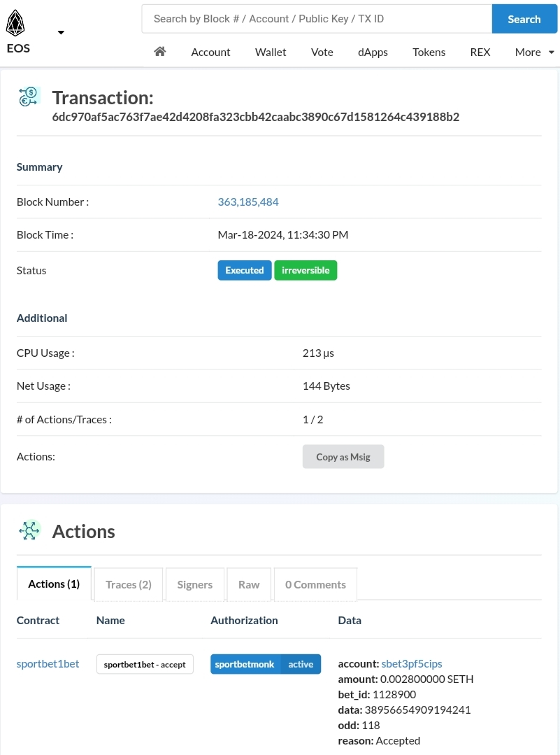Focus the block/account search field
The width and height of the screenshot is (560, 755).
pyautogui.click(x=317, y=19)
